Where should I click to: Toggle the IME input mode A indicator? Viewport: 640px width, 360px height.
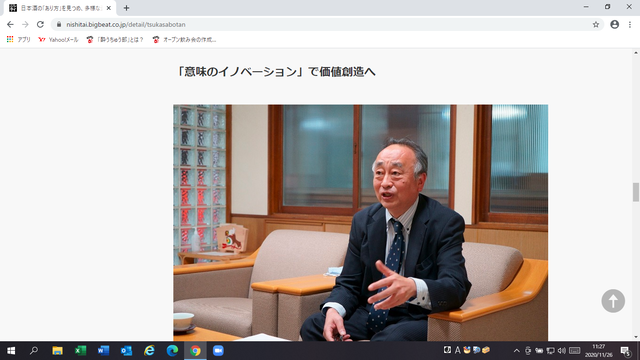click(x=458, y=350)
